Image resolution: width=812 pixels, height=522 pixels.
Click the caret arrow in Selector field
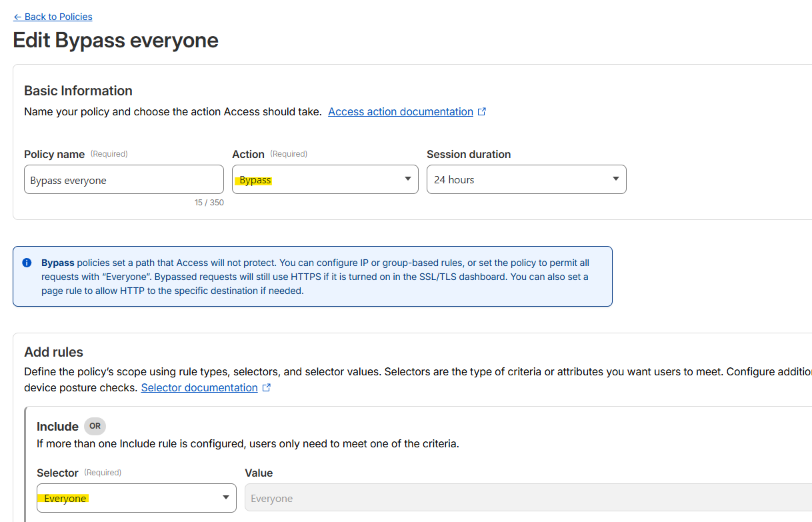coord(225,497)
